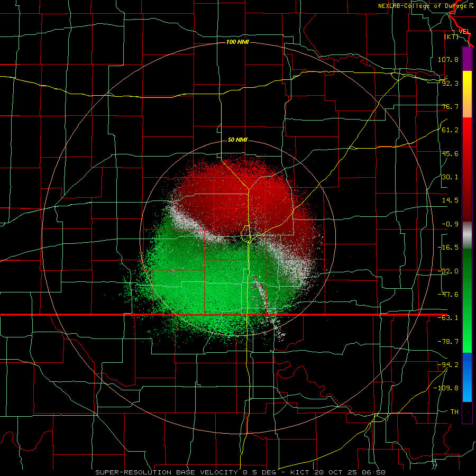Click the green segment of color bar
Screen dimensions: 476x476
coord(467,300)
